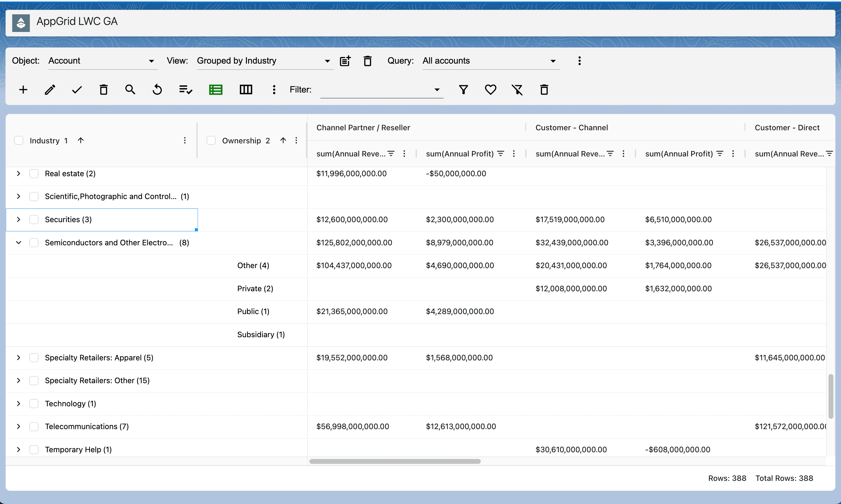841x504 pixels.
Task: Open the Industry column options menu
Action: (185, 141)
